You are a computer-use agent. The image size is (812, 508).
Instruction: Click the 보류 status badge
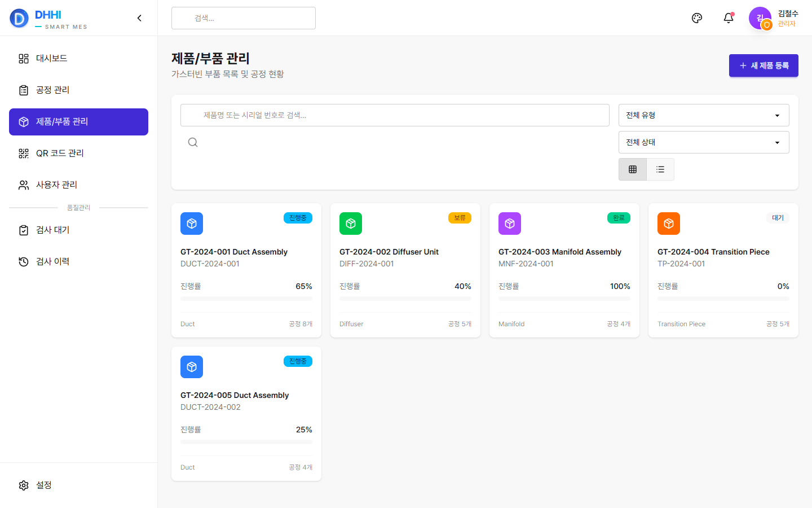[460, 218]
